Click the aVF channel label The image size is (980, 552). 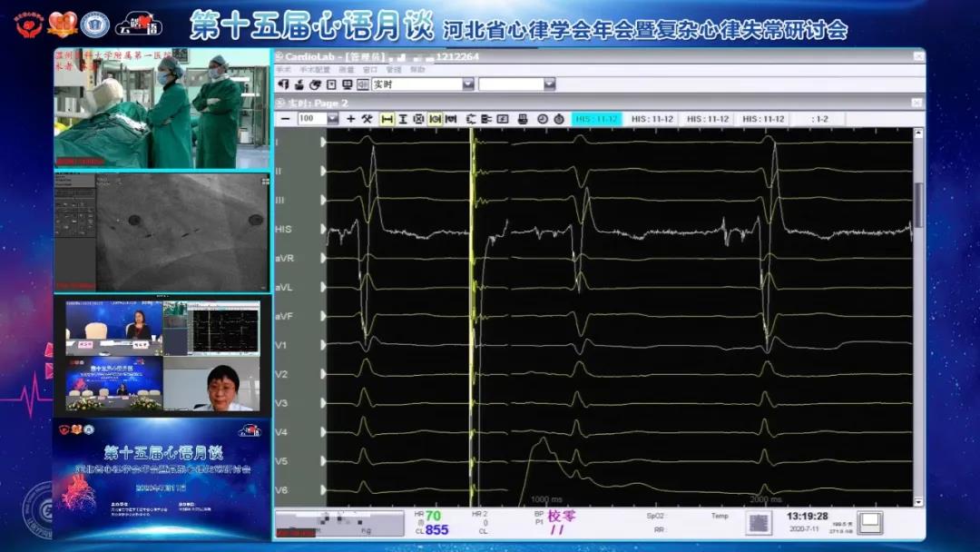(284, 316)
